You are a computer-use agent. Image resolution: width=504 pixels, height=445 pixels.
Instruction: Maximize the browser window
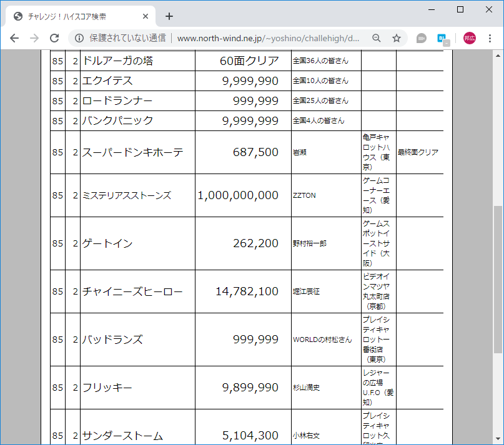tap(460, 9)
